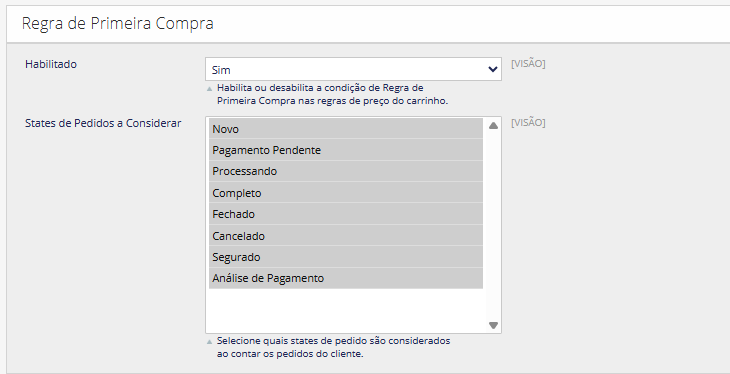730x374 pixels.
Task: Click the scroll up arrow of states list
Action: (493, 125)
